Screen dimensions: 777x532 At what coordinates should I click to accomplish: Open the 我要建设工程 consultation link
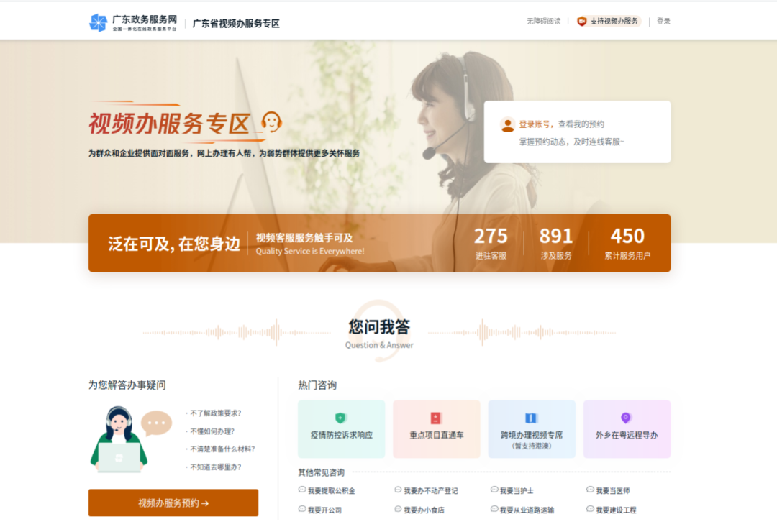[616, 510]
